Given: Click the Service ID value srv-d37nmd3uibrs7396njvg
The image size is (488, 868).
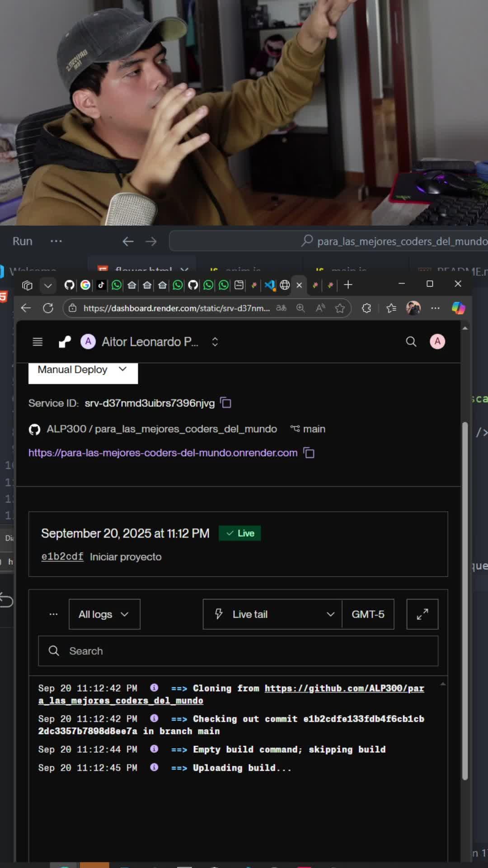Looking at the screenshot, I should click(x=150, y=403).
